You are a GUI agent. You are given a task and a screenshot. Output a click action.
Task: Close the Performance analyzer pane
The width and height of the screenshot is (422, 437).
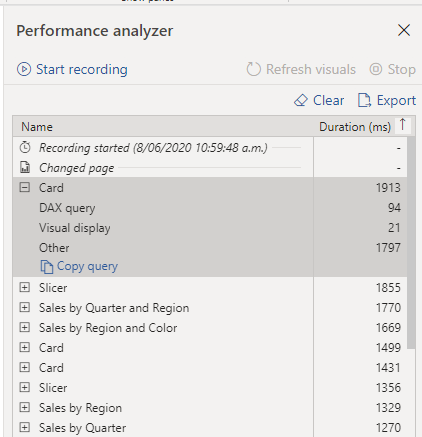pyautogui.click(x=404, y=30)
